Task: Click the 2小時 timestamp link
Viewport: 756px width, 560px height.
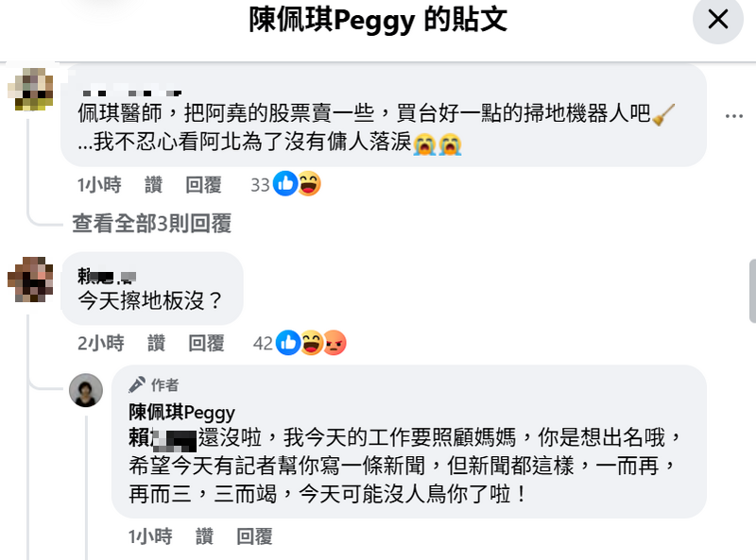Action: (100, 343)
